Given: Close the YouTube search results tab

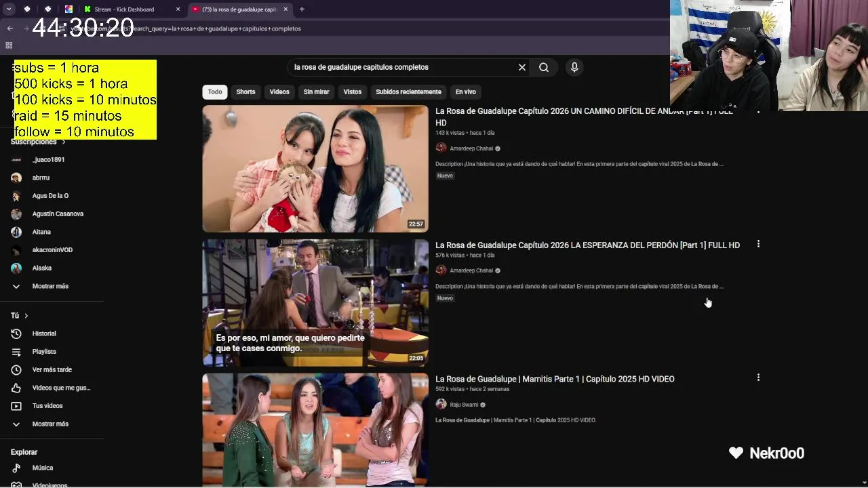Looking at the screenshot, I should click(x=285, y=9).
